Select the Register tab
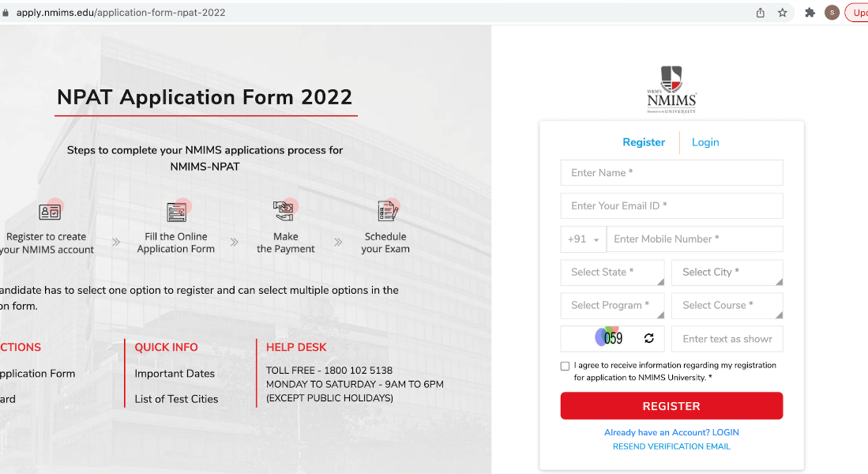The width and height of the screenshot is (868, 474). coord(644,142)
